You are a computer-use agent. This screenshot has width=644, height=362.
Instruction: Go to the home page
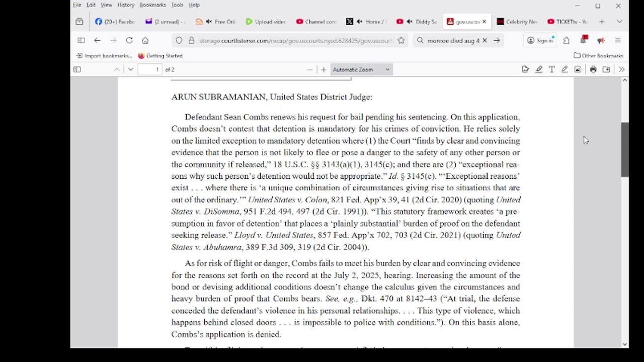tap(145, 40)
